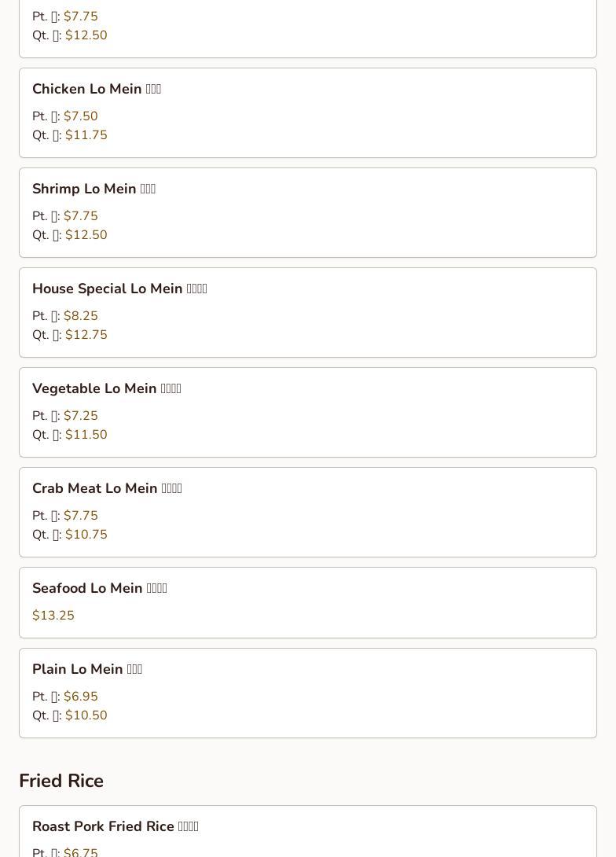Select Chicken Lo Mein quart price $11.75

[x=86, y=135]
